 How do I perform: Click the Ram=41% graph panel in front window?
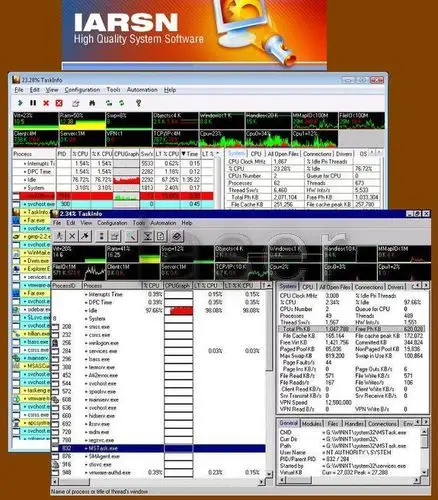coord(133,254)
